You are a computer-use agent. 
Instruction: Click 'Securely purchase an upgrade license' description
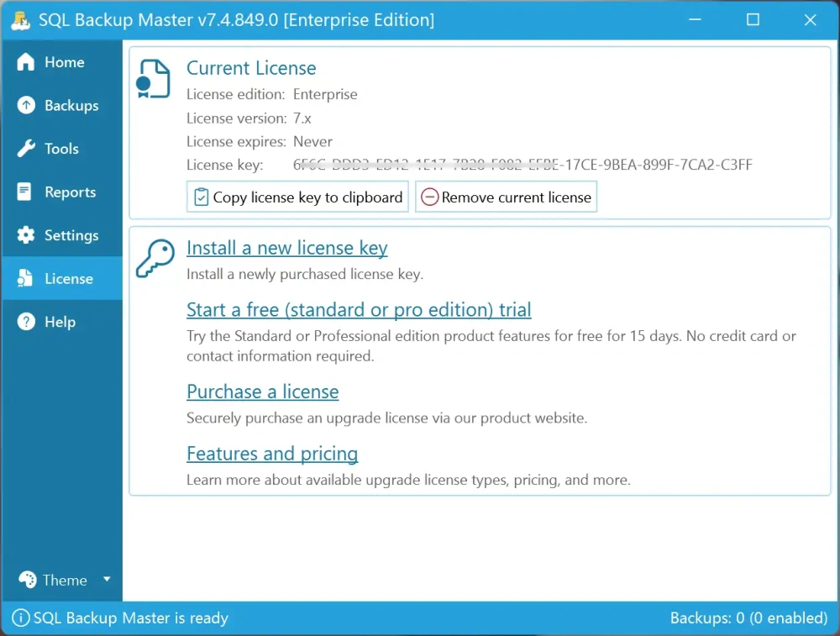click(x=386, y=418)
